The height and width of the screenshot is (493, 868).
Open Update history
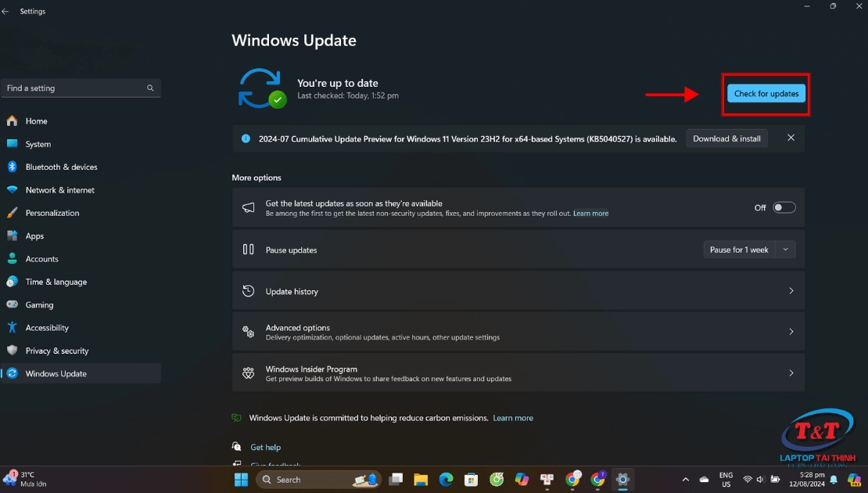tap(518, 291)
